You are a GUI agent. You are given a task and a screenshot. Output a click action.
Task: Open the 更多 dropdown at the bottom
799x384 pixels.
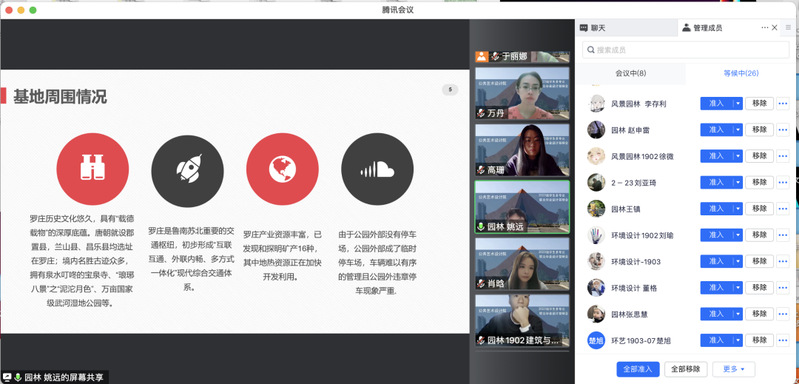733,369
